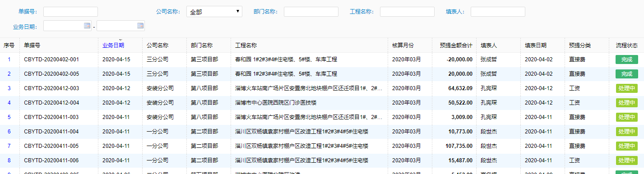Open row number 7 link
The width and height of the screenshot is (644, 174).
[9, 146]
